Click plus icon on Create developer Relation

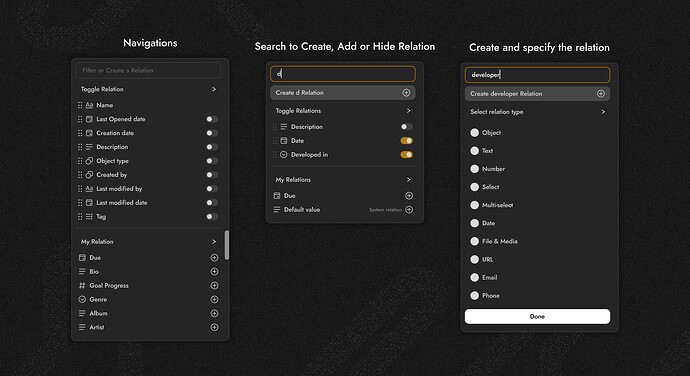pyautogui.click(x=601, y=93)
